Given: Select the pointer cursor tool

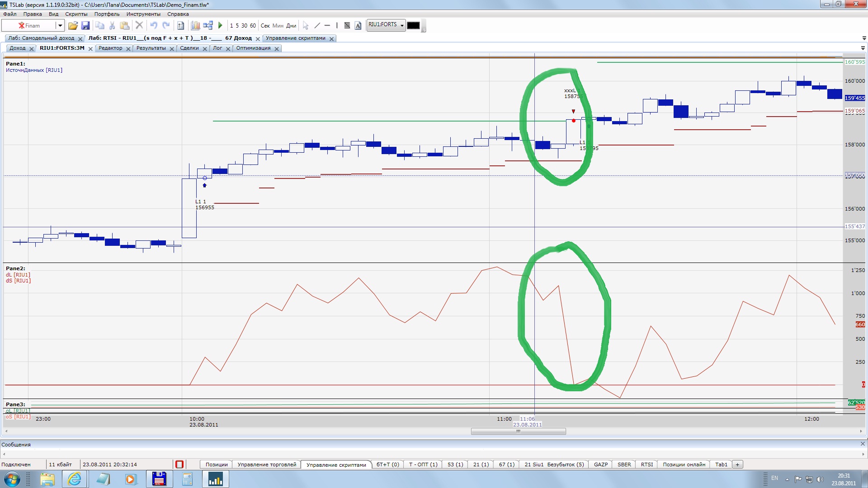Looking at the screenshot, I should 306,26.
